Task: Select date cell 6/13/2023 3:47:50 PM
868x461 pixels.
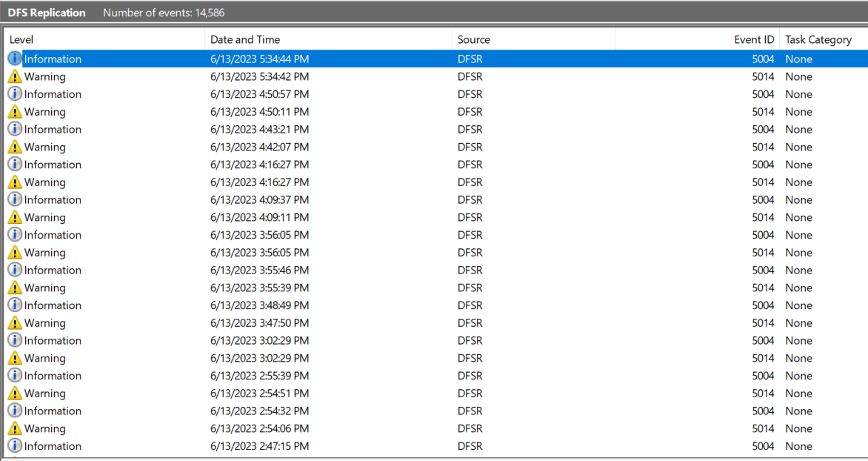Action: click(x=260, y=323)
